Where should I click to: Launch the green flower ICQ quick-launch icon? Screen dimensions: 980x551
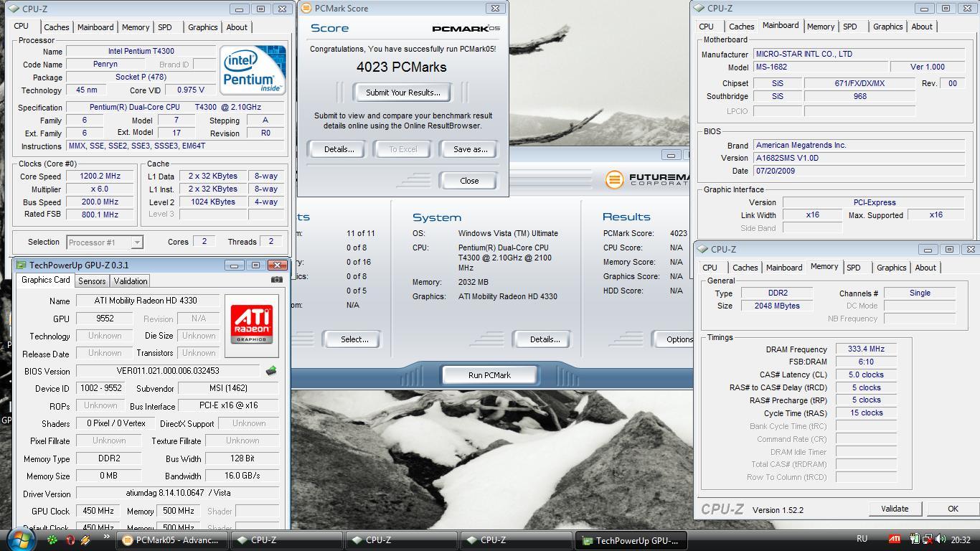[x=52, y=540]
